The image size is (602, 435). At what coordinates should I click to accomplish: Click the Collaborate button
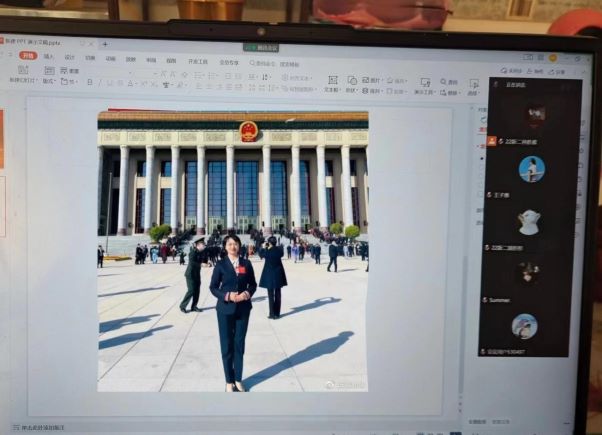point(535,71)
